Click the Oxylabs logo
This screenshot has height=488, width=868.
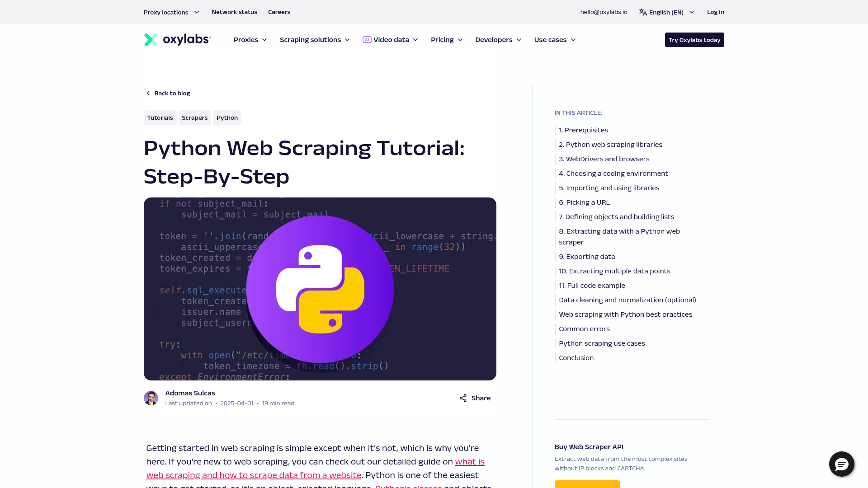pos(177,40)
